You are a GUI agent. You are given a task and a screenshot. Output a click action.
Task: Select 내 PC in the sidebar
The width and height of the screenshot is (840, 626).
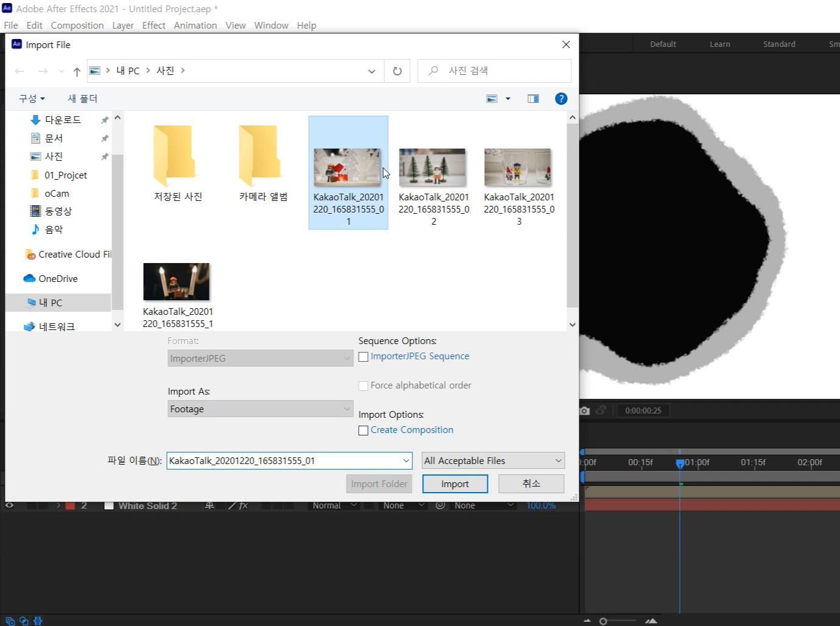click(58, 303)
